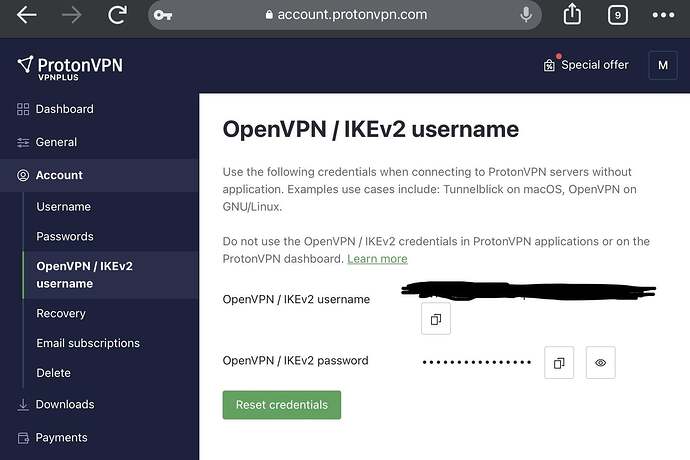Click the account.protonvpn.com address field
Image resolution: width=690 pixels, height=460 pixels.
tap(345, 15)
